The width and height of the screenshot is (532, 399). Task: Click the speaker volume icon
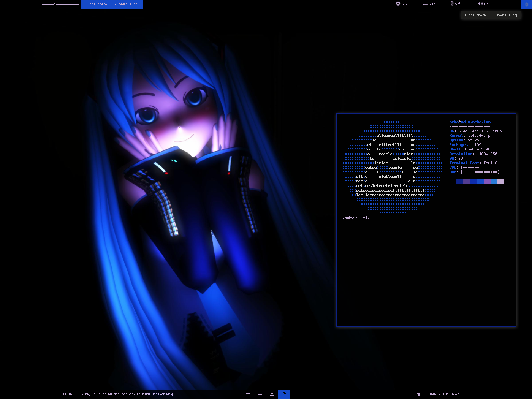[x=480, y=4]
